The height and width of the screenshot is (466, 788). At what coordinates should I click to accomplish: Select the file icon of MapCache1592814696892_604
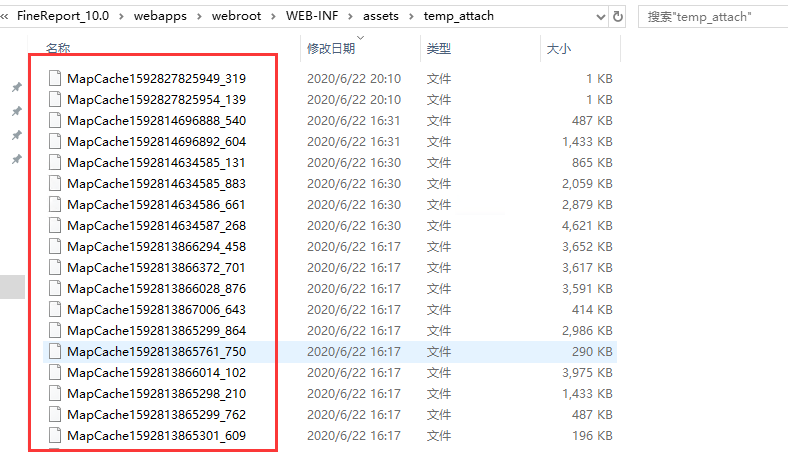pos(55,142)
